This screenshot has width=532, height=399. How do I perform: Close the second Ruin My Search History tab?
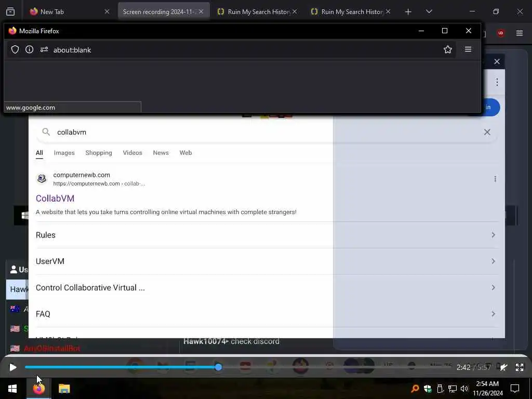click(388, 11)
